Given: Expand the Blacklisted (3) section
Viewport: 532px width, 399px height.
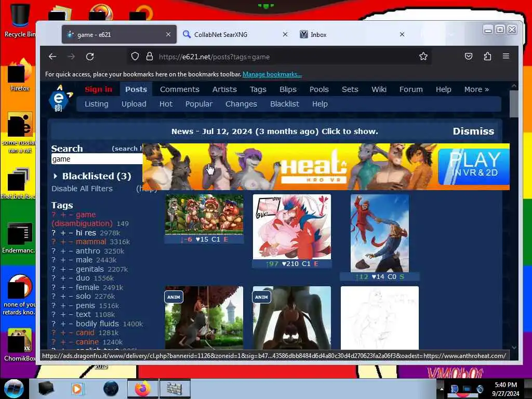Looking at the screenshot, I should 92,176.
